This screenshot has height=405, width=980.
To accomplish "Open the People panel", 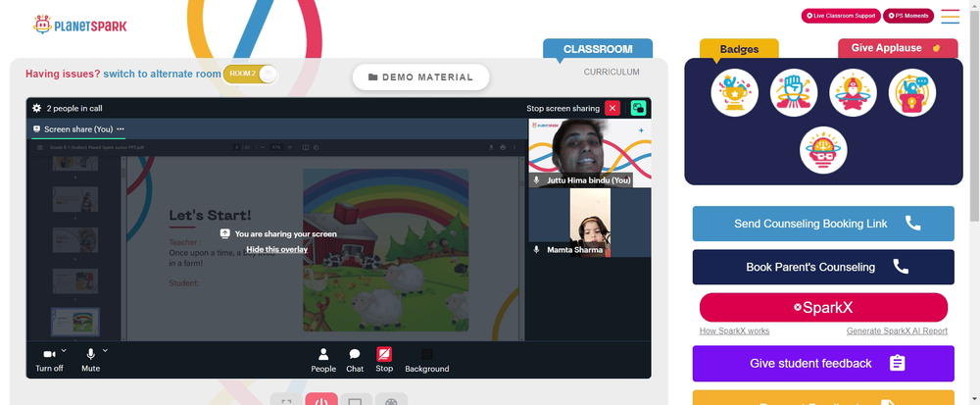I will tap(323, 361).
